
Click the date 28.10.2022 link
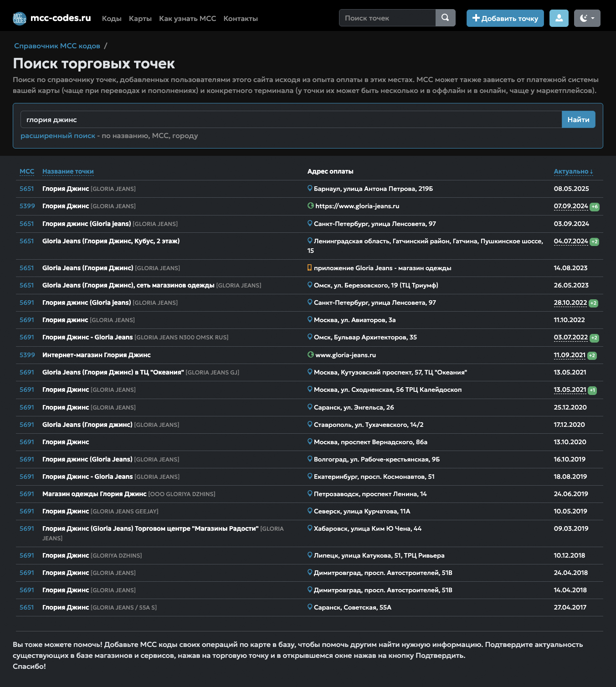coord(570,302)
